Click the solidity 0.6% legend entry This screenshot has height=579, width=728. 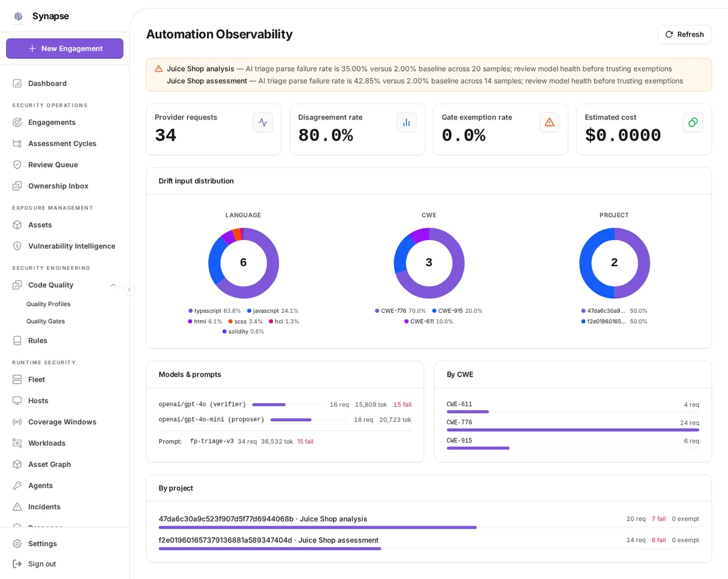point(243,332)
